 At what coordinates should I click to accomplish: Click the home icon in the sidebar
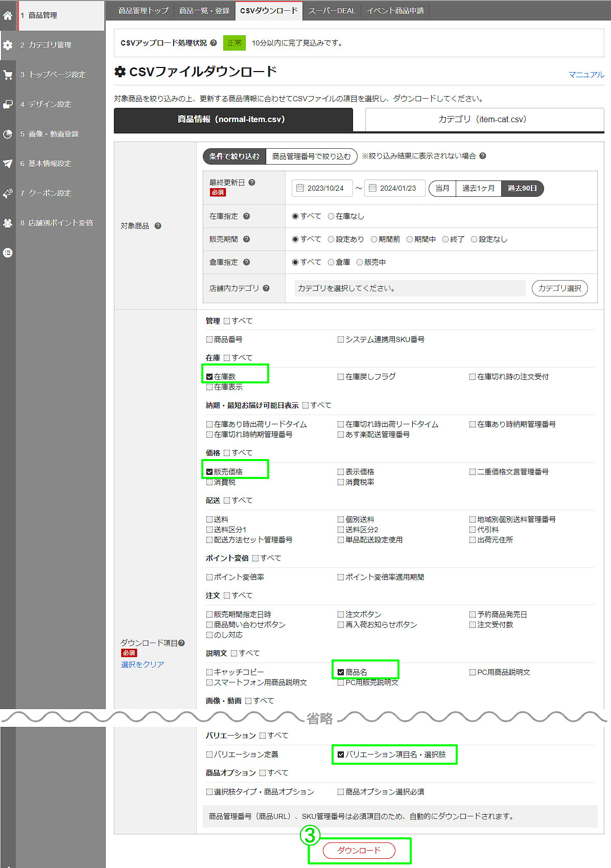click(8, 16)
